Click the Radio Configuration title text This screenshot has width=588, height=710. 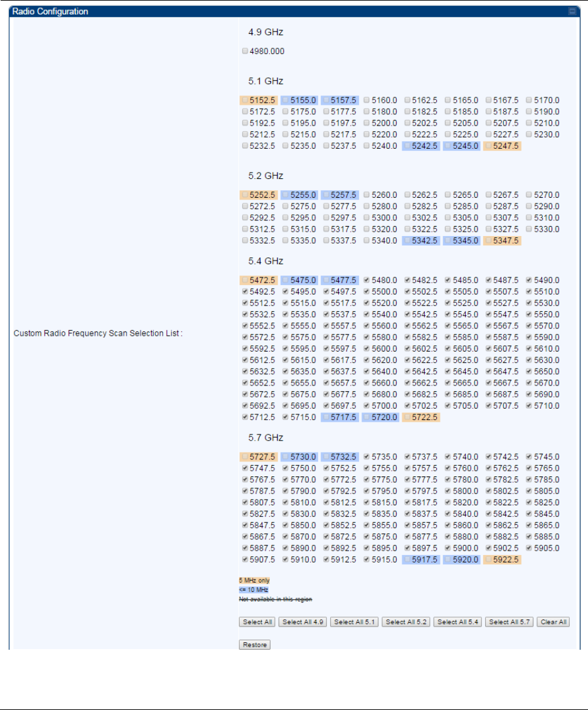click(x=50, y=11)
